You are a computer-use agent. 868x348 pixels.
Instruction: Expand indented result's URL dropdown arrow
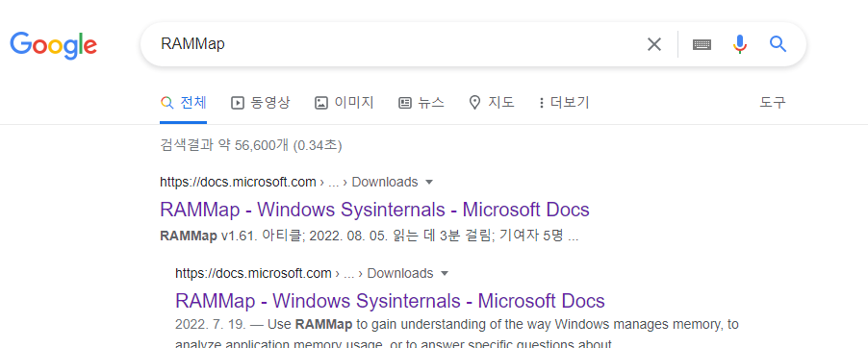[x=445, y=273]
